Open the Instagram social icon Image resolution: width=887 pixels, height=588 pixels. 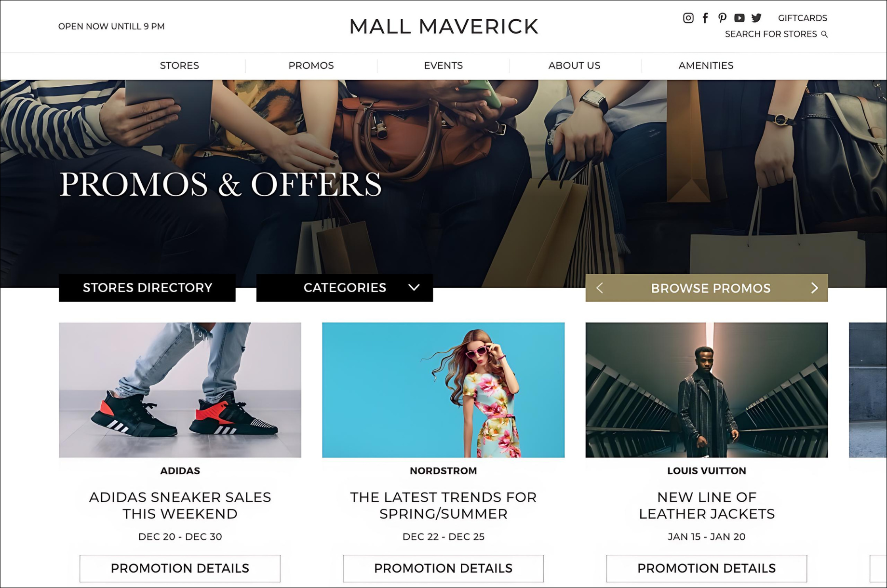pyautogui.click(x=688, y=18)
